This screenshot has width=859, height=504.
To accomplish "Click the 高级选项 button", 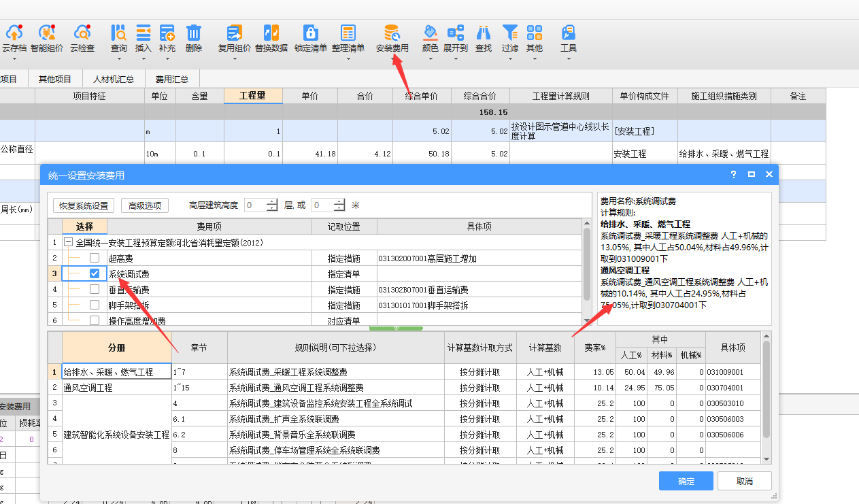I will [145, 205].
